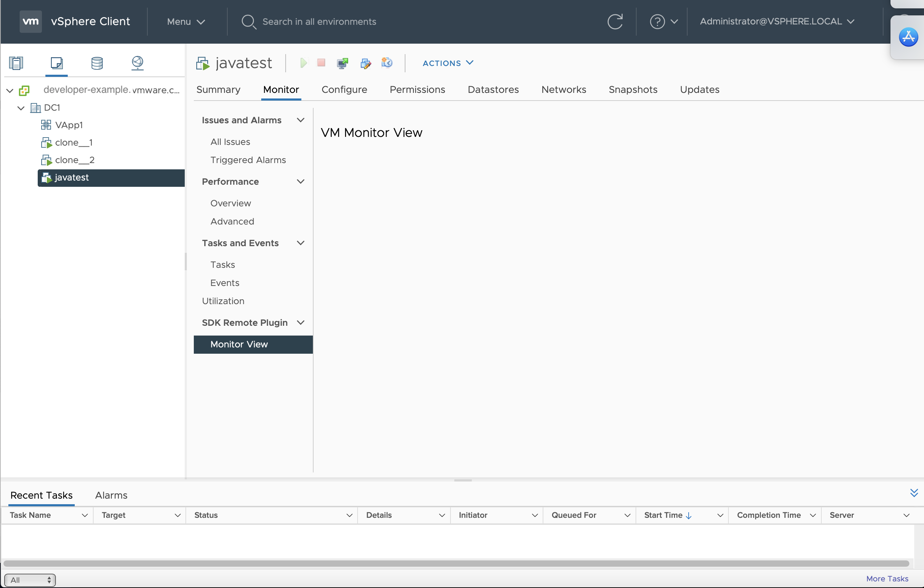Focus the Search in all environments field
The height and width of the screenshot is (588, 924).
click(x=319, y=22)
